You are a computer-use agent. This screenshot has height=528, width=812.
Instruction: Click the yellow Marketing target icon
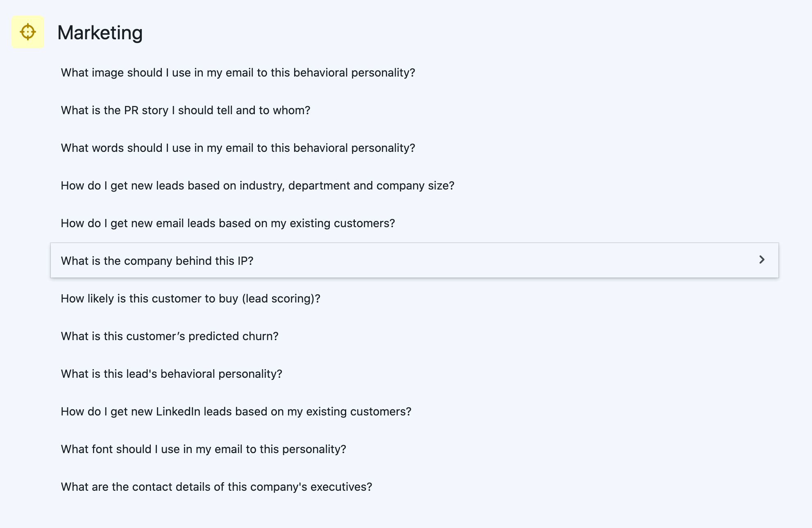click(28, 32)
